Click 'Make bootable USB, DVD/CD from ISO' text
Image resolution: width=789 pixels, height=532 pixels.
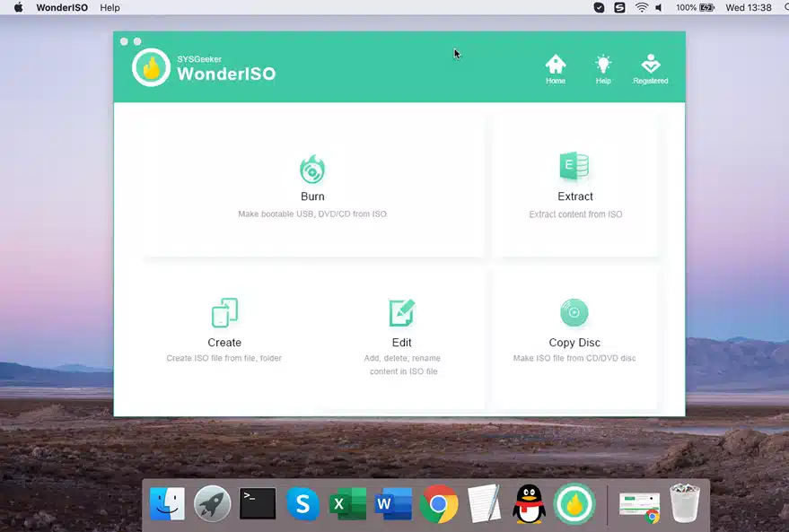[312, 214]
